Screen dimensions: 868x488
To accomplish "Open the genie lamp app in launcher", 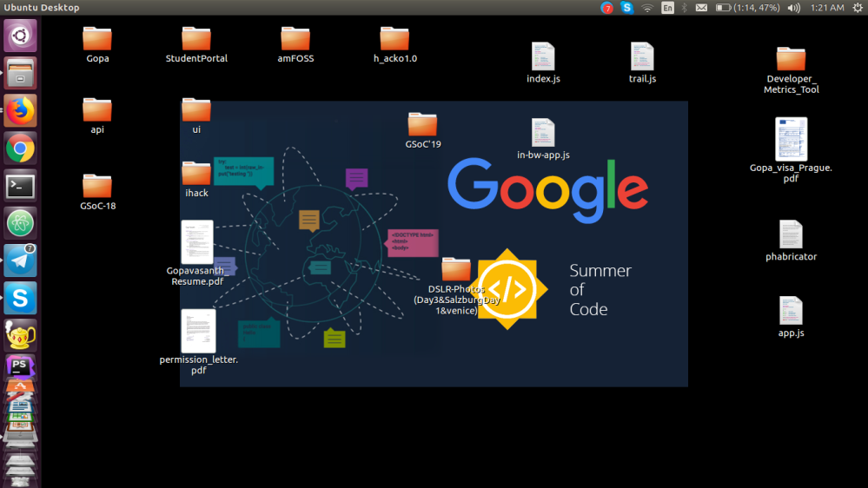I will click(x=21, y=335).
